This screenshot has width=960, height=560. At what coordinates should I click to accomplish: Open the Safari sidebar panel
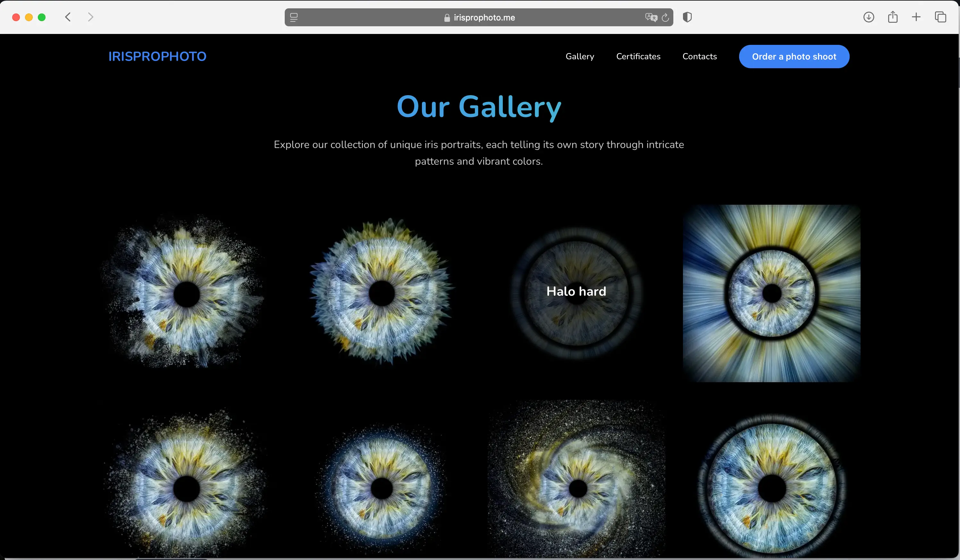(294, 17)
